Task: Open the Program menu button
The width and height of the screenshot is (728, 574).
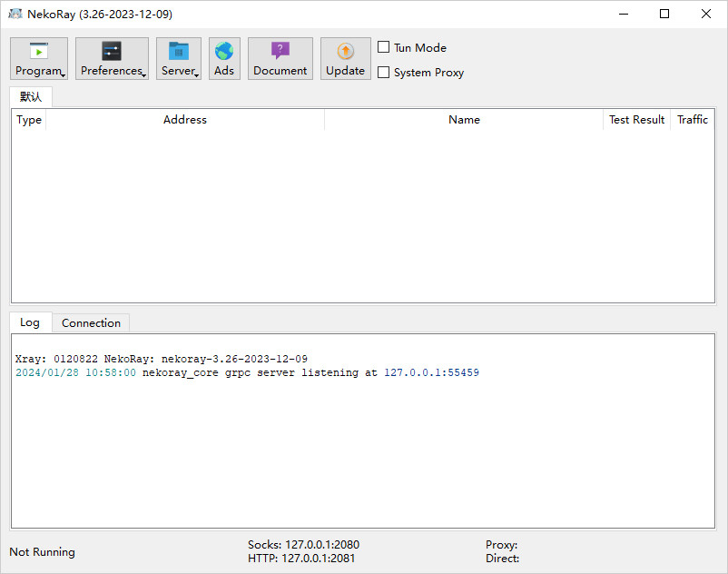Action: [39, 58]
